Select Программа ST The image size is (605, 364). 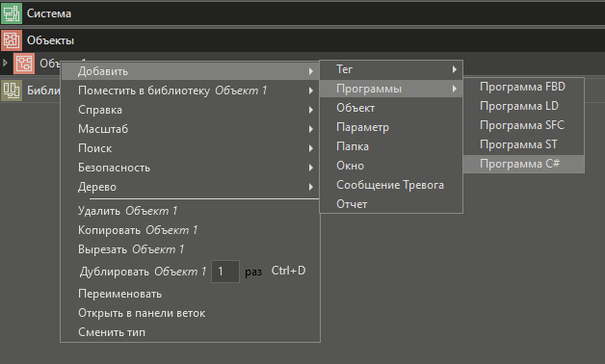tap(523, 144)
